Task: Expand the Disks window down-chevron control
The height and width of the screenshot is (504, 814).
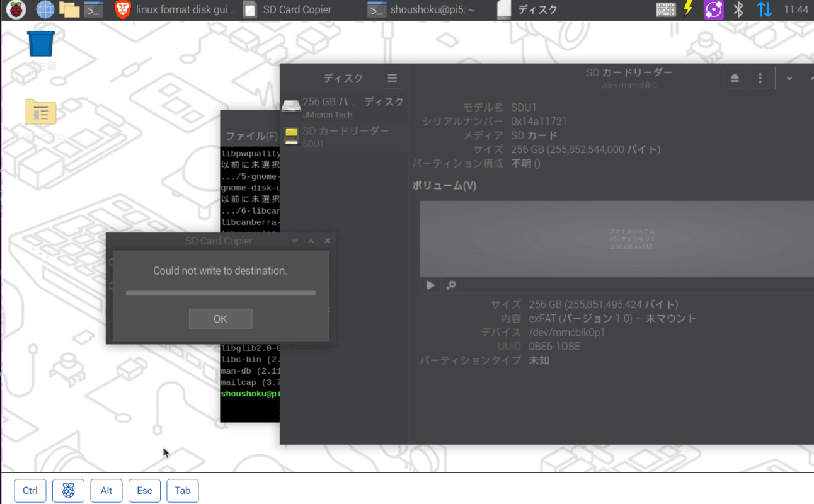Action: pos(789,78)
